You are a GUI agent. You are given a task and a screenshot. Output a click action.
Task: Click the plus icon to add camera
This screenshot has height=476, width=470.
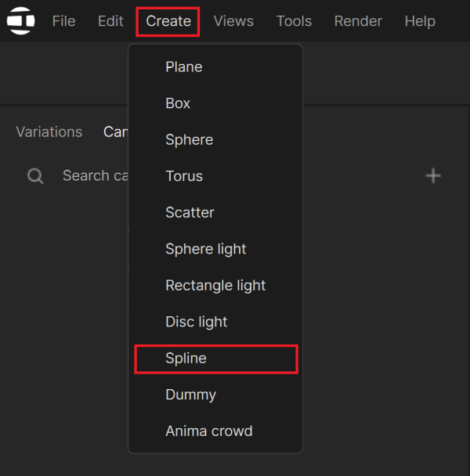coord(433,176)
